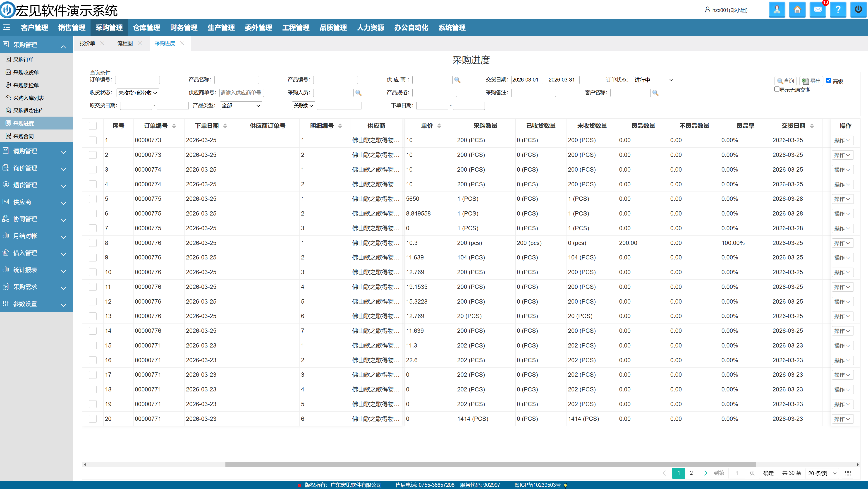Toggle the 高级 advanced checkbox
Image resolution: width=868 pixels, height=489 pixels.
pos(829,80)
